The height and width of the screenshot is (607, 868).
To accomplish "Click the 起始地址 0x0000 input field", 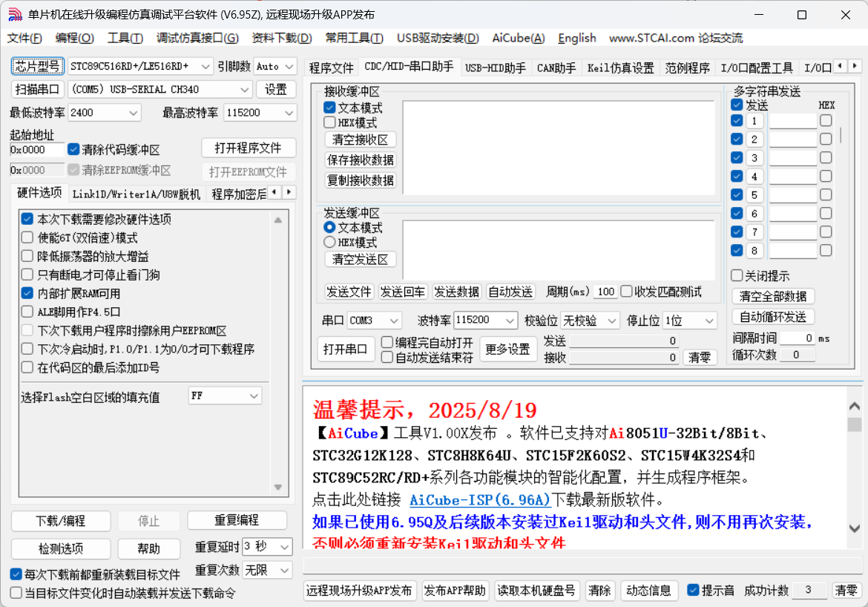I will (x=36, y=150).
